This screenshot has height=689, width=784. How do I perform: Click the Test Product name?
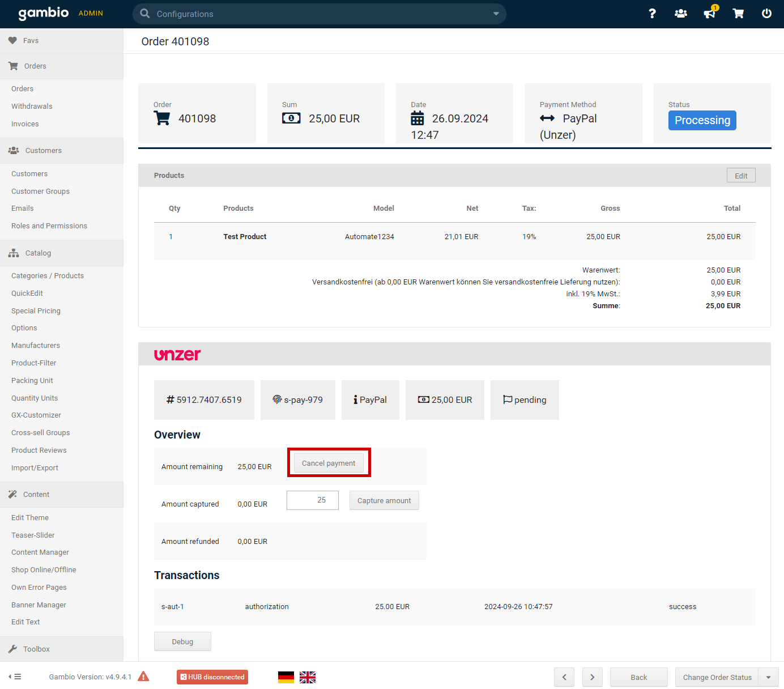point(245,237)
